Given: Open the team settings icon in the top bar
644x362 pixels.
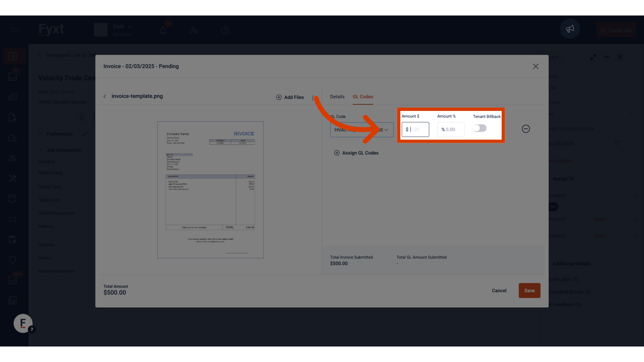Looking at the screenshot, I should click(x=194, y=31).
